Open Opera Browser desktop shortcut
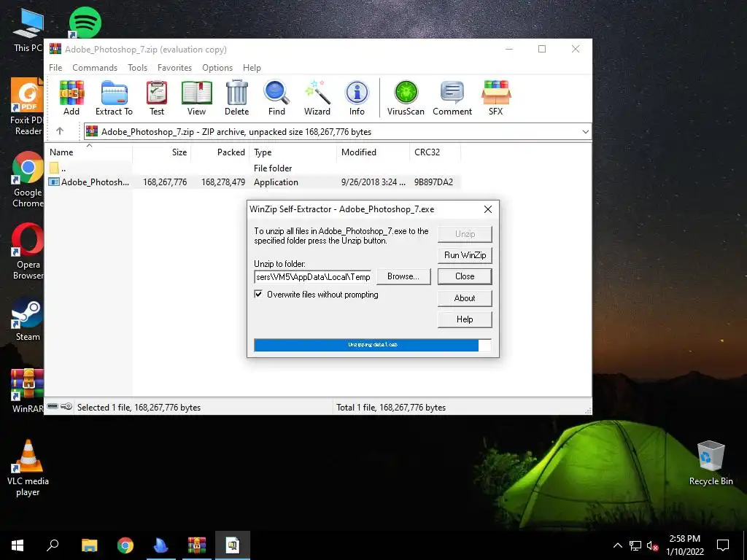 coord(28,252)
